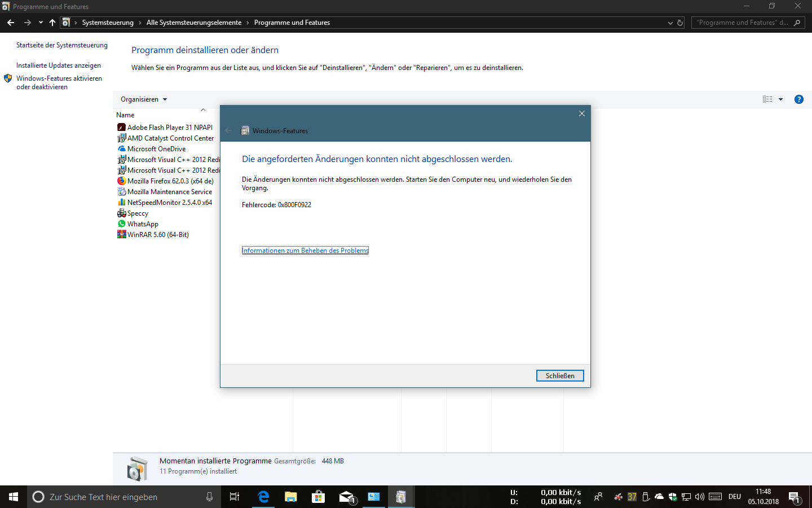Screen dimensions: 812x508
Task: Click the view mode icon in the toolbar
Action: (x=767, y=99)
